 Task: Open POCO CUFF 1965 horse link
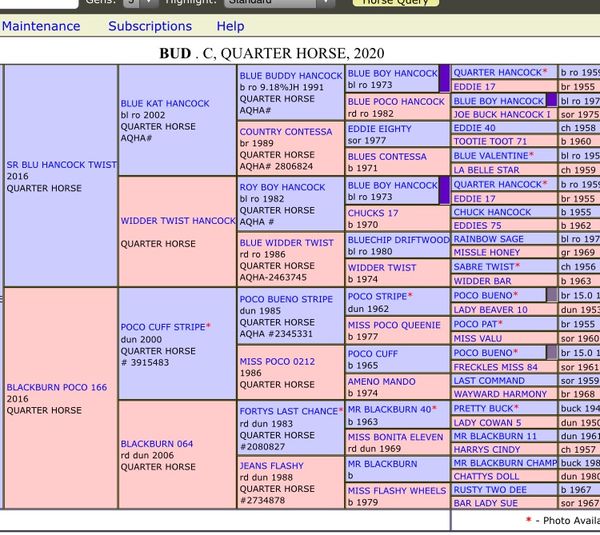pyautogui.click(x=373, y=354)
